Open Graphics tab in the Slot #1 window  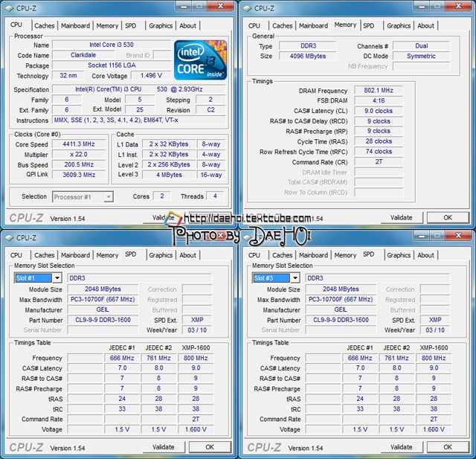pyautogui.click(x=161, y=255)
